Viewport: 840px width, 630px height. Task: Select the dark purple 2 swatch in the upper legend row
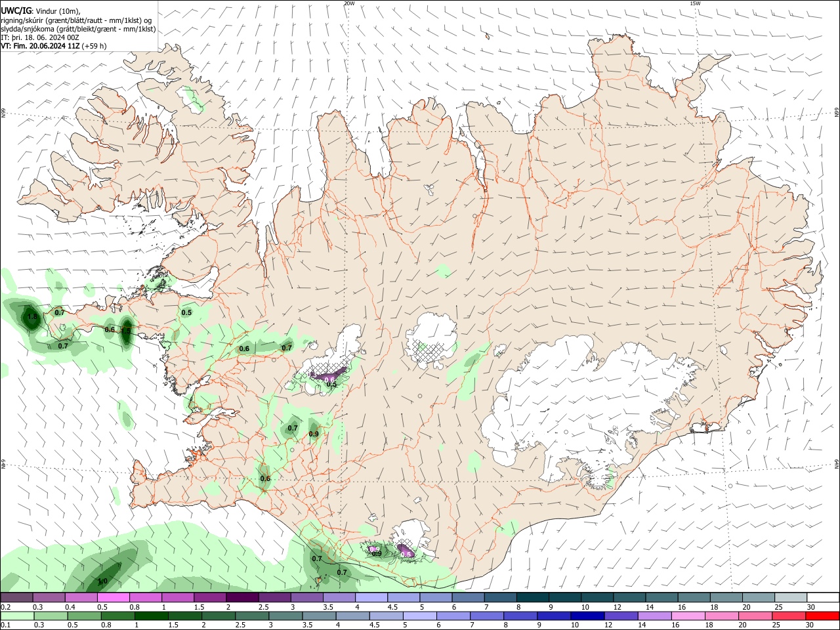pyautogui.click(x=242, y=597)
